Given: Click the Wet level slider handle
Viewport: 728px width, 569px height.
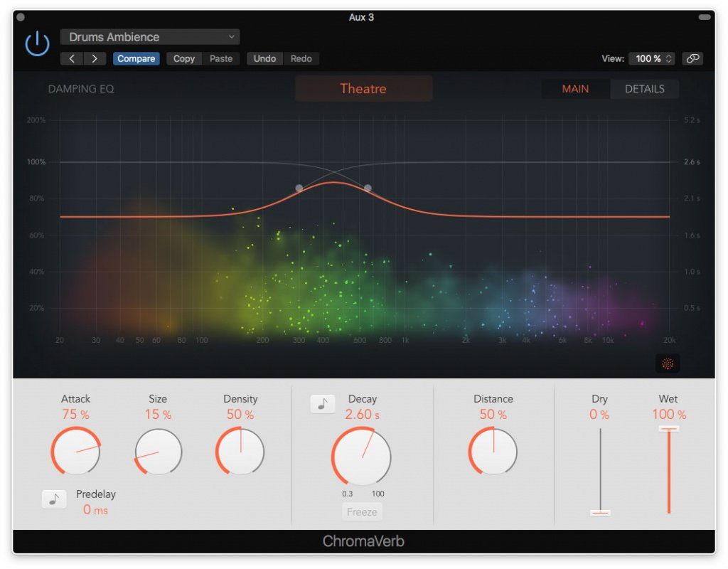Looking at the screenshot, I should pos(668,428).
